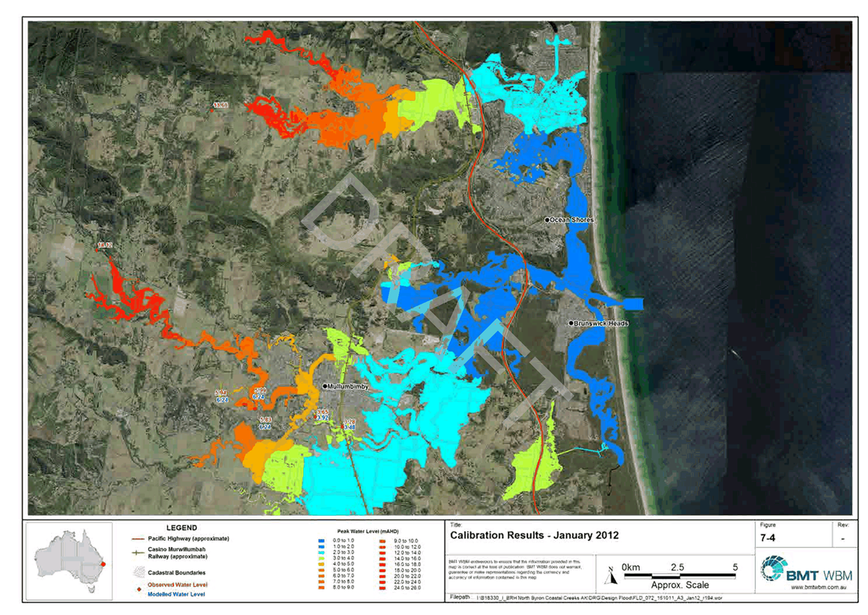Click the 'Cadastral Boundaries' legend text
The image size is (868, 615).
[x=176, y=573]
